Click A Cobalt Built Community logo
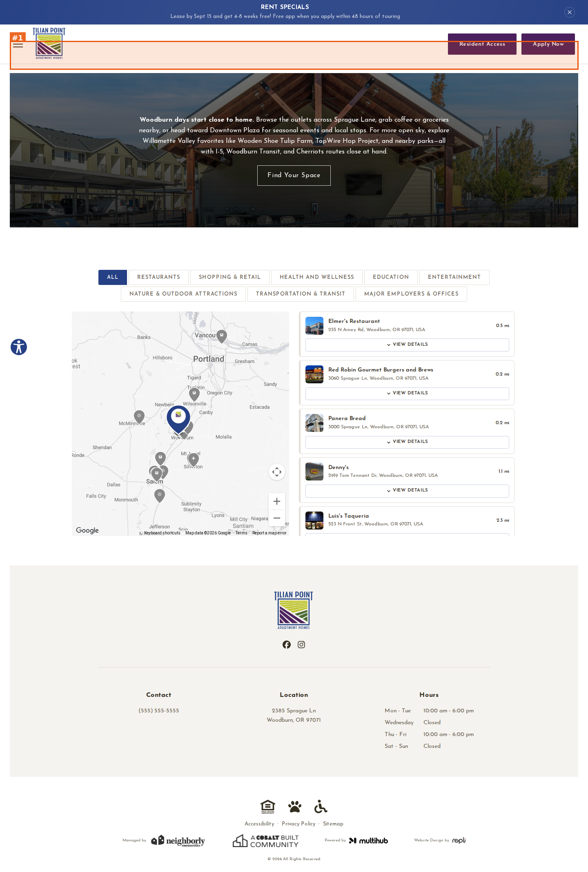The image size is (588, 872). tap(266, 841)
